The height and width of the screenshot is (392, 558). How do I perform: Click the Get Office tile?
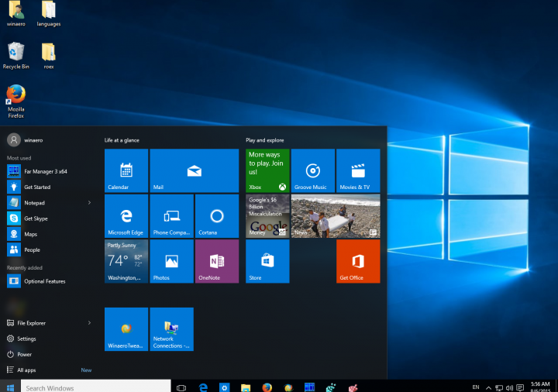click(x=358, y=261)
